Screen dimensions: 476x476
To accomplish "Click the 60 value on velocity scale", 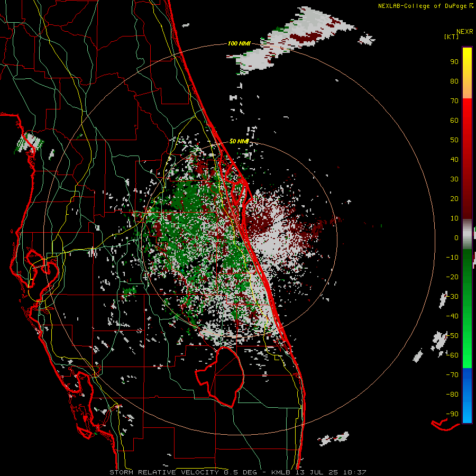I will pyautogui.click(x=454, y=121).
